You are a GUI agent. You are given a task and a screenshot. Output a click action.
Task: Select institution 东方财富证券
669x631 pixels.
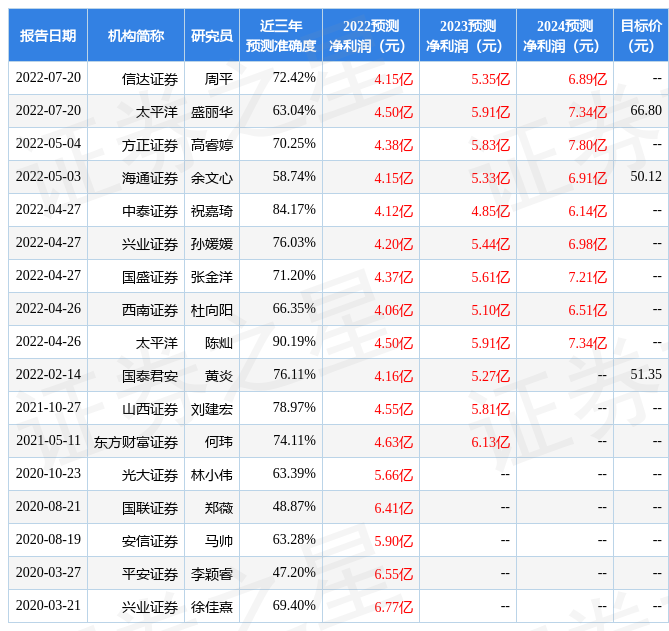click(136, 442)
